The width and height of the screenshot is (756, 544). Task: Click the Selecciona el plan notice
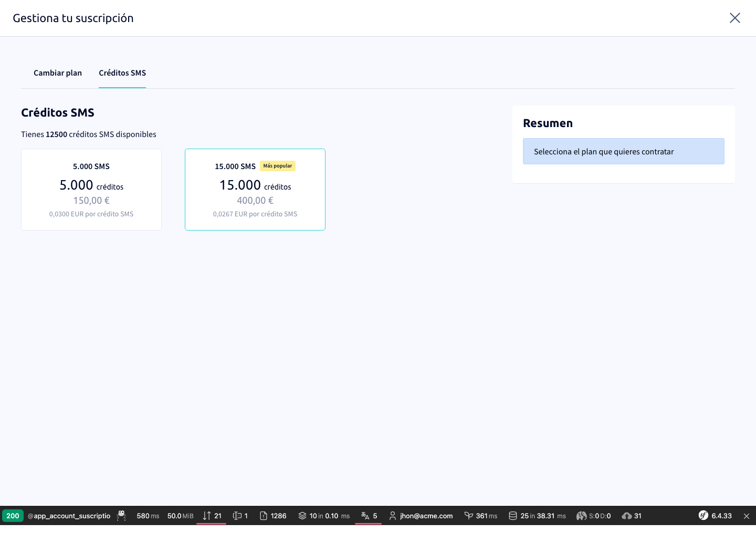click(624, 151)
